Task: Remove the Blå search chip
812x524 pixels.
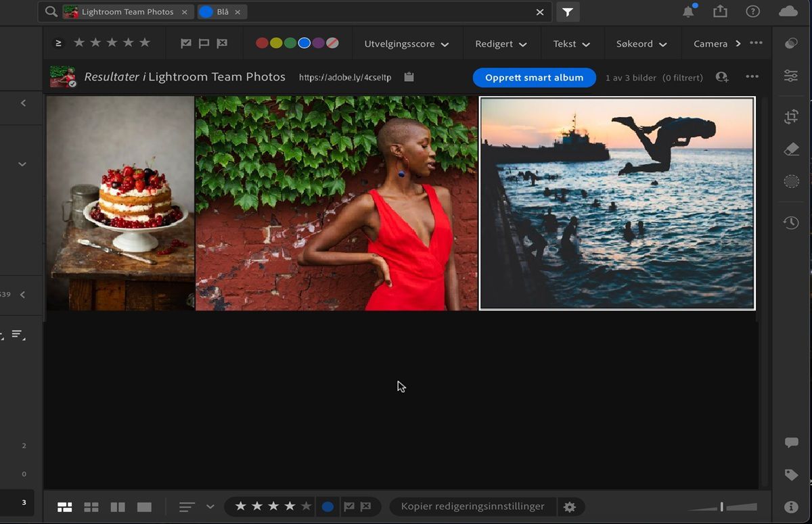Action: pyautogui.click(x=237, y=11)
